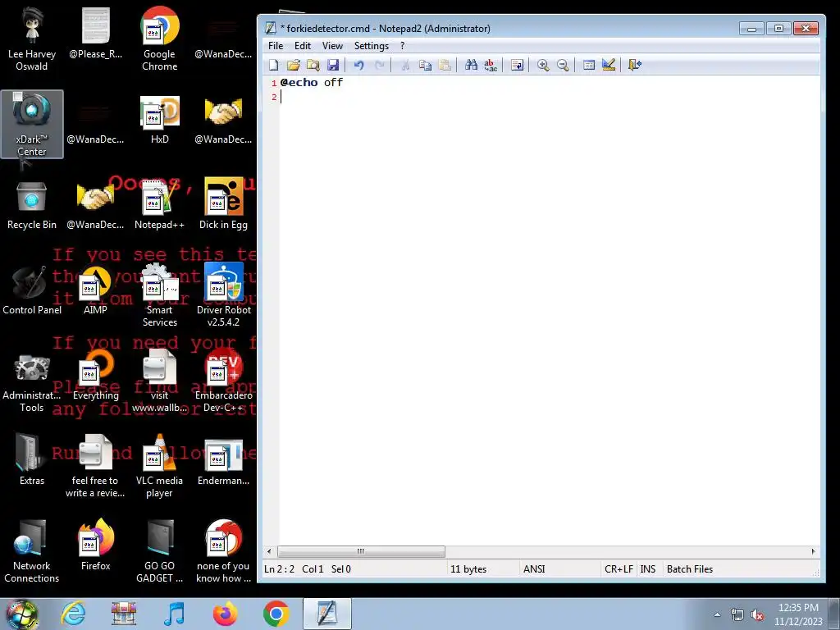The width and height of the screenshot is (840, 630).
Task: Select the Recycle Bin icon
Action: [x=32, y=206]
